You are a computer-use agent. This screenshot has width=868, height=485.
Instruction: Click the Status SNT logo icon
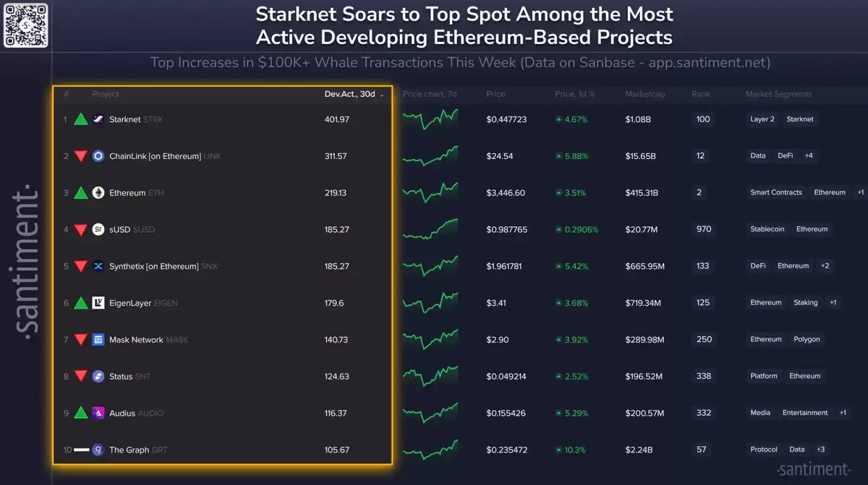tap(98, 377)
